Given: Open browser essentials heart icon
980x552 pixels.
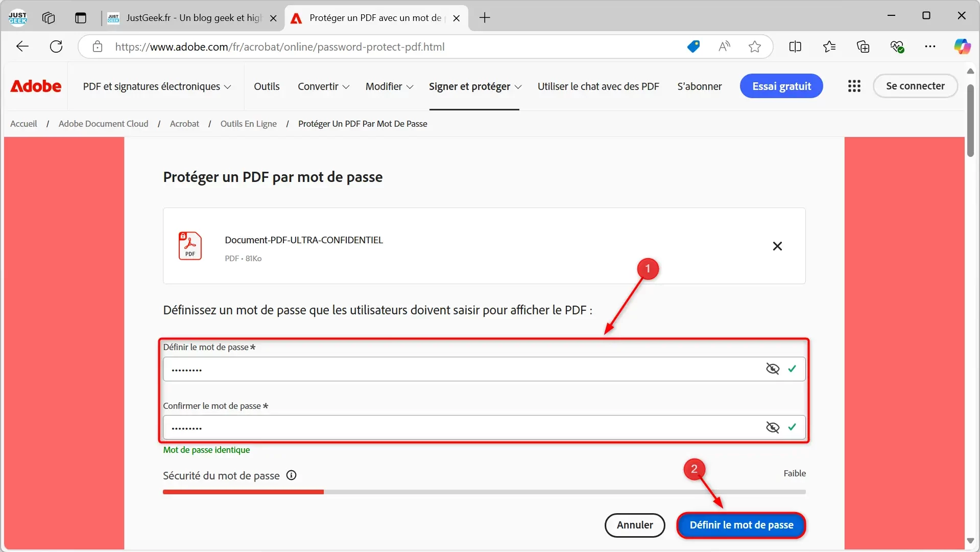Looking at the screenshot, I should click(897, 47).
